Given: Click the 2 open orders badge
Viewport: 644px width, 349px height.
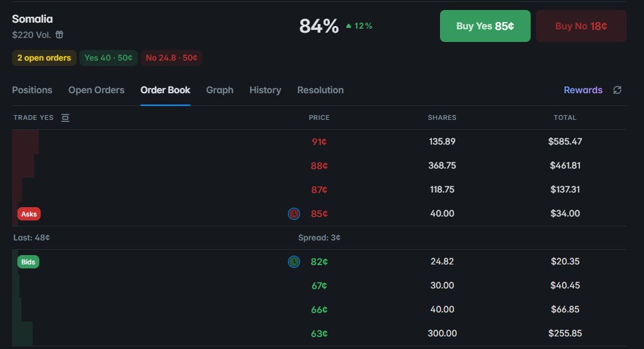Looking at the screenshot, I should (44, 58).
